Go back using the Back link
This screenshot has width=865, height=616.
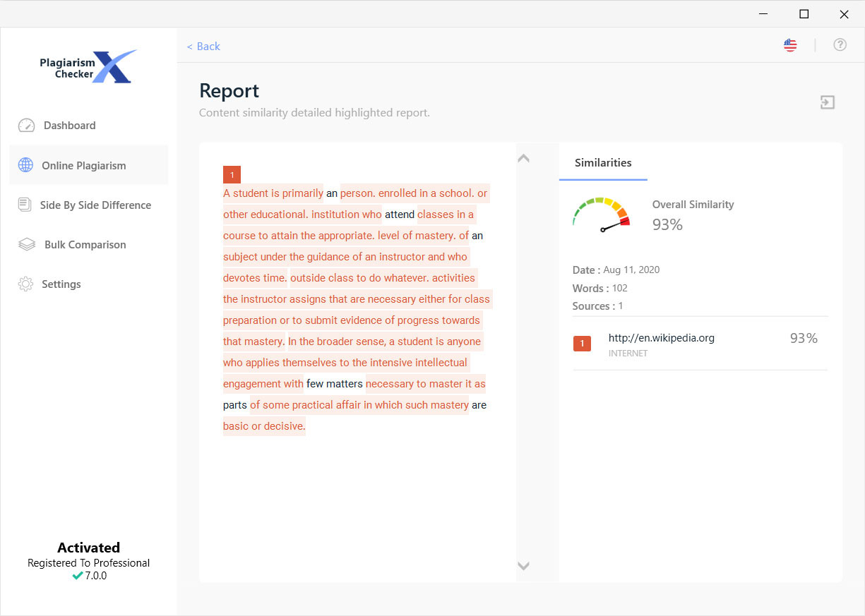coord(203,46)
